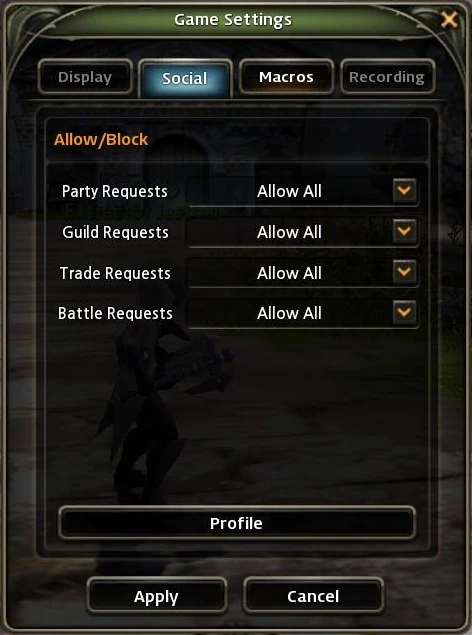The height and width of the screenshot is (635, 472).
Task: Click the Guild Requests 'Allow All' value
Action: coord(289,232)
